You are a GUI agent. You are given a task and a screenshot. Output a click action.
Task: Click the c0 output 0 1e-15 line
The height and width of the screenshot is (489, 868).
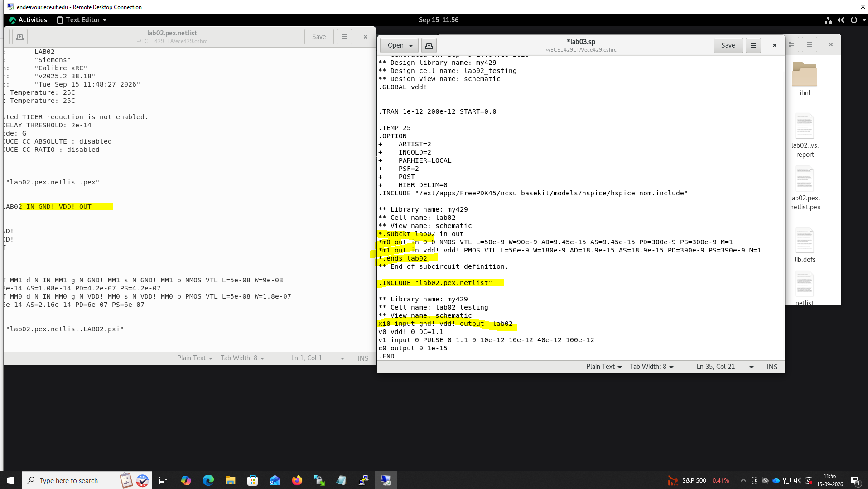click(x=413, y=348)
